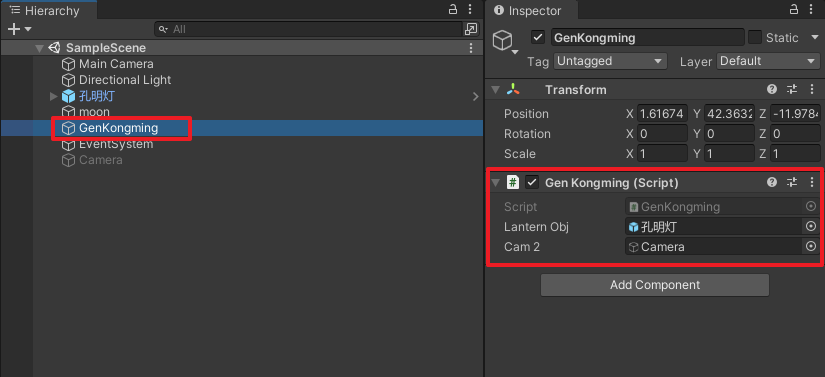Open SampleScene options three-dot menu

coord(471,48)
